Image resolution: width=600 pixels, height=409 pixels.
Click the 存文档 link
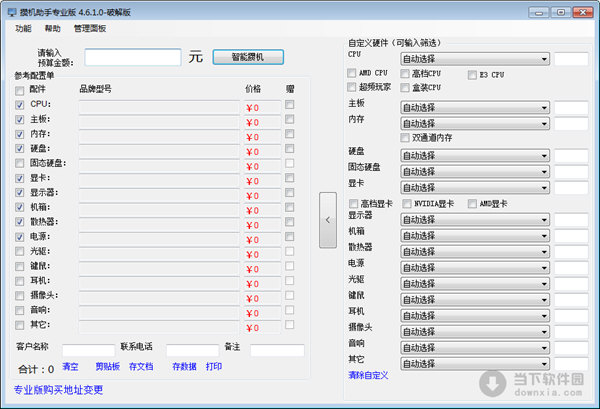(x=141, y=367)
